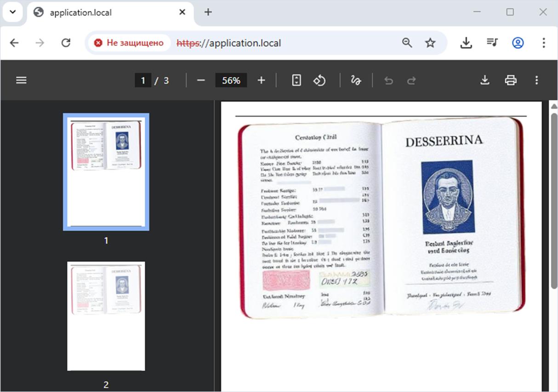
Task: Open the PDF viewer more actions menu
Action: click(536, 80)
